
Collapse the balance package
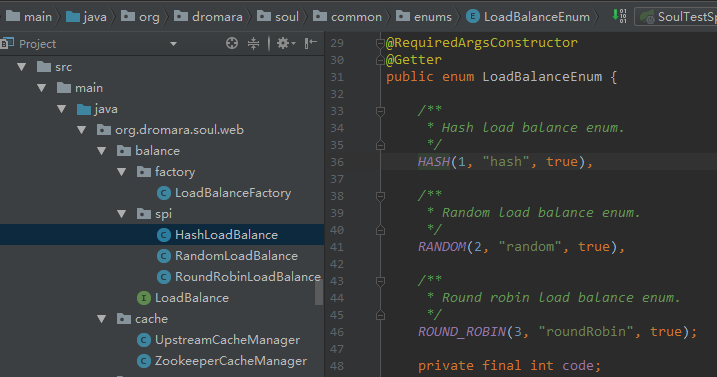pyautogui.click(x=102, y=151)
